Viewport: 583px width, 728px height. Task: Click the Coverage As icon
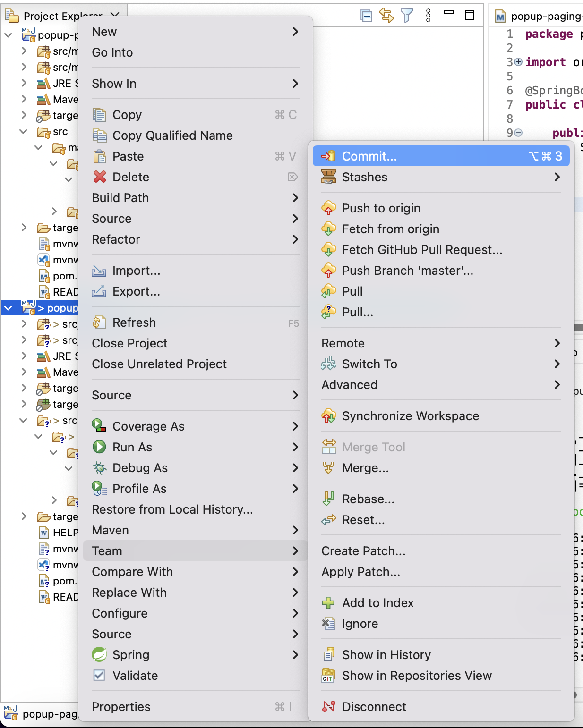(99, 425)
